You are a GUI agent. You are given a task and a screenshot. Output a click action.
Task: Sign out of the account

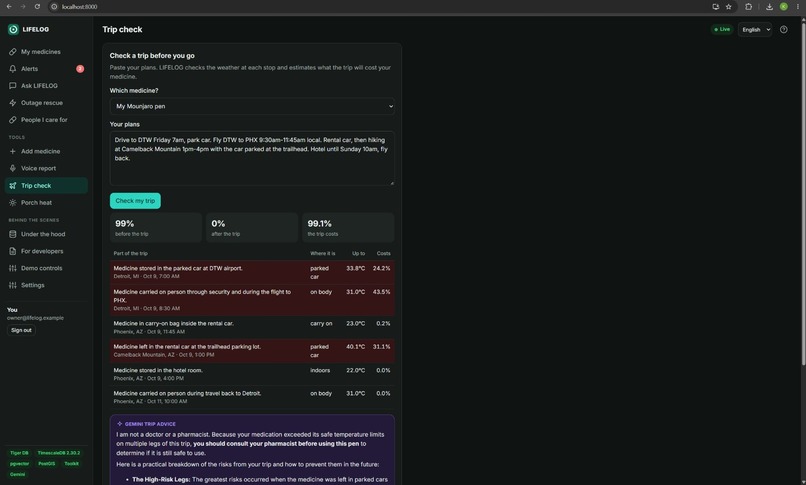pos(21,330)
